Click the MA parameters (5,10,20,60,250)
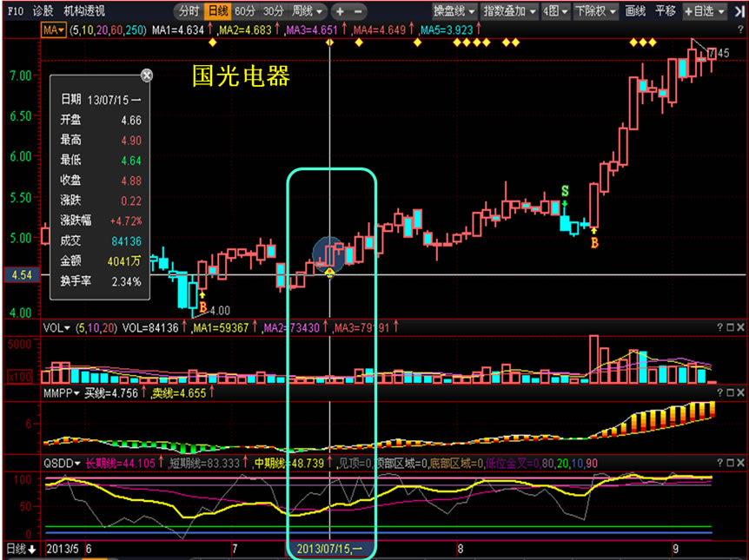The height and width of the screenshot is (560, 749). coord(107,30)
